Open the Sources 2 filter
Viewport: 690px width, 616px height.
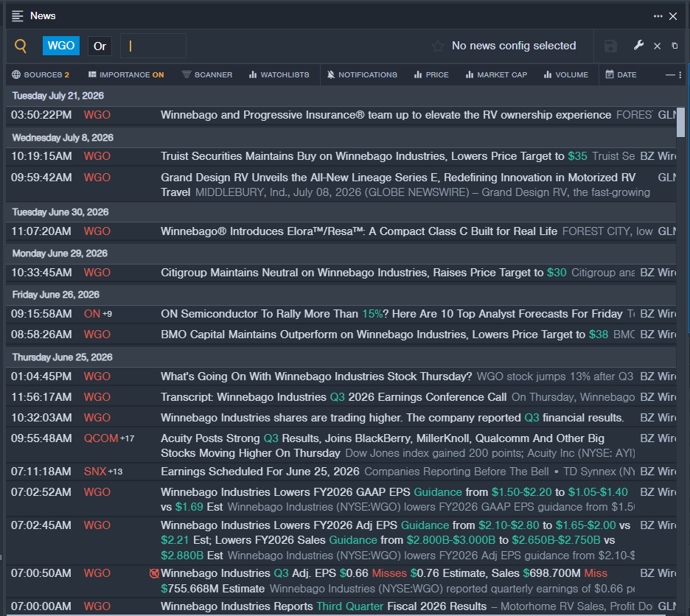(x=41, y=75)
